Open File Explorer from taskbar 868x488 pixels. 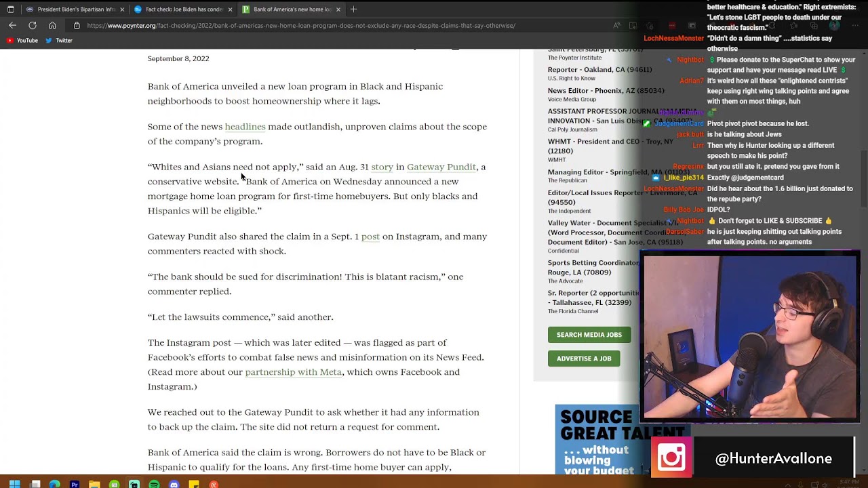click(x=94, y=484)
